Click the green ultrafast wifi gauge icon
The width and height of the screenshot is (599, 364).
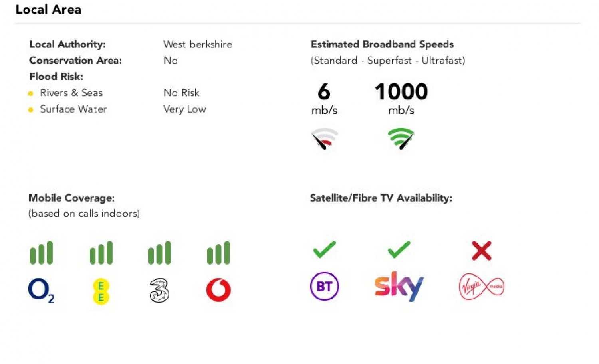[x=401, y=138]
